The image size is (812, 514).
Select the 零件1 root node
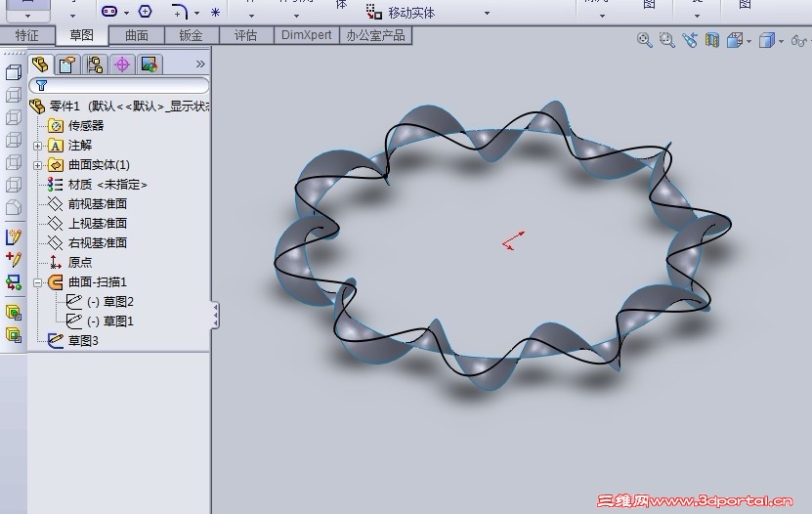tap(119, 107)
